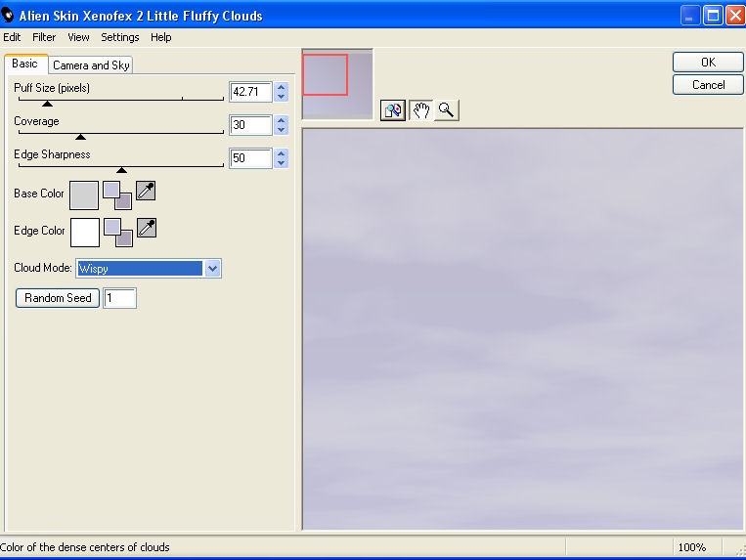
Task: Click the Base Color gray swatch
Action: (85, 194)
